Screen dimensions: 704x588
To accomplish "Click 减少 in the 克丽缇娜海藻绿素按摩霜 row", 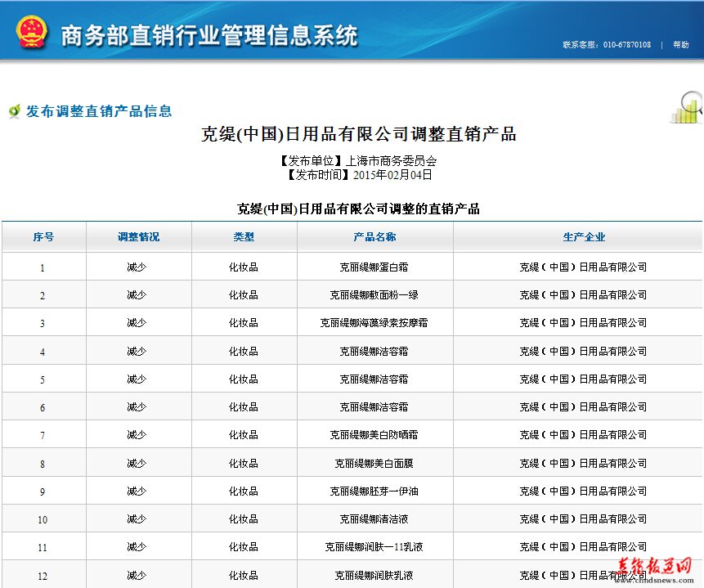I will (x=137, y=323).
